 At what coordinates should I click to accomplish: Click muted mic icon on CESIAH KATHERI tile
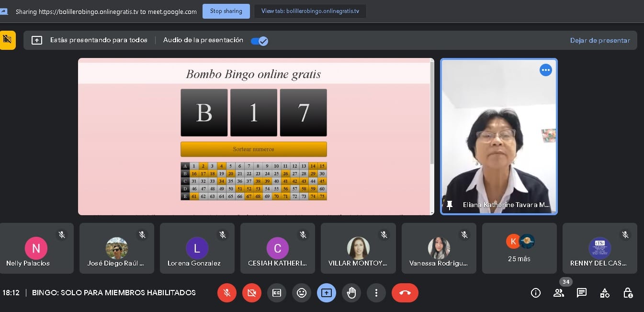303,235
